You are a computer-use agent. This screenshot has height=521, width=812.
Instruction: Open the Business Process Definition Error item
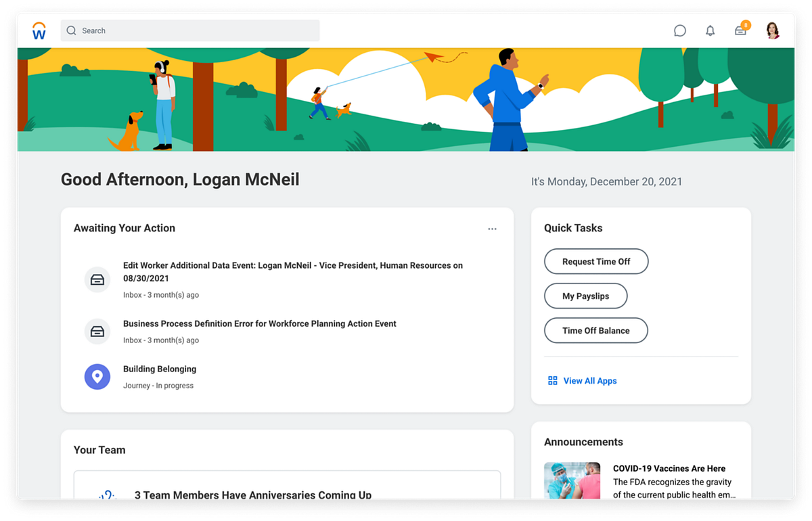(x=260, y=323)
